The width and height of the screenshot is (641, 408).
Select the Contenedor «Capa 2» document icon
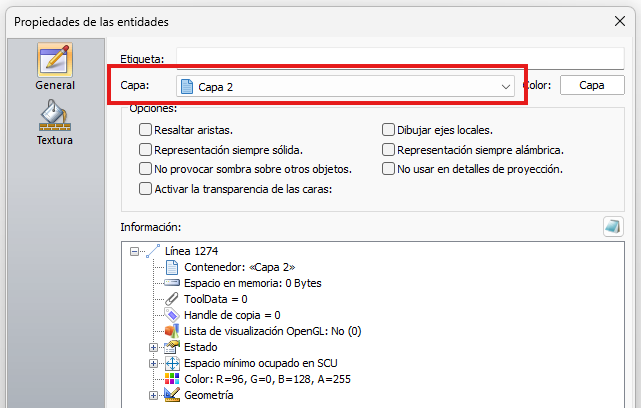click(172, 267)
